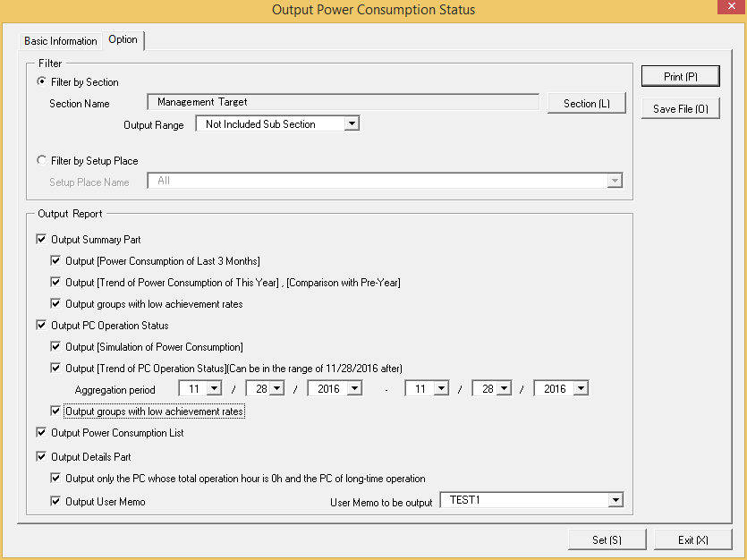Toggle the Output Summary Part checkbox
The width and height of the screenshot is (747, 560).
41,239
